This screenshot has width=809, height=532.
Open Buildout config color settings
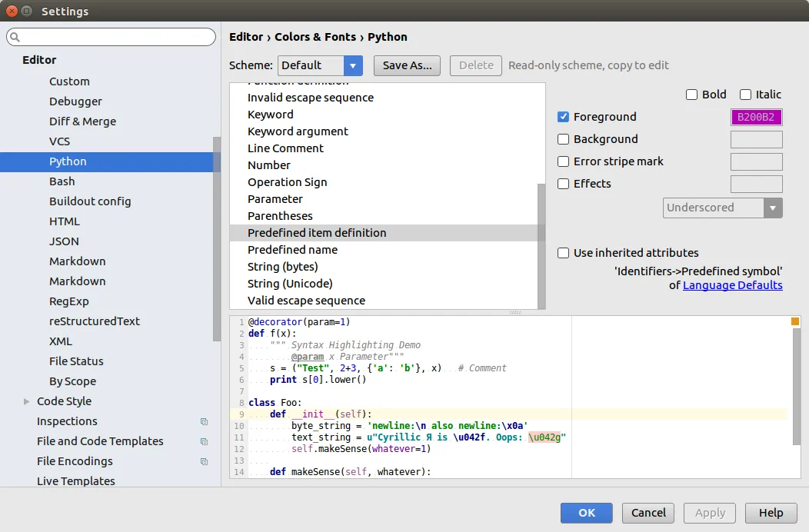[x=90, y=201]
